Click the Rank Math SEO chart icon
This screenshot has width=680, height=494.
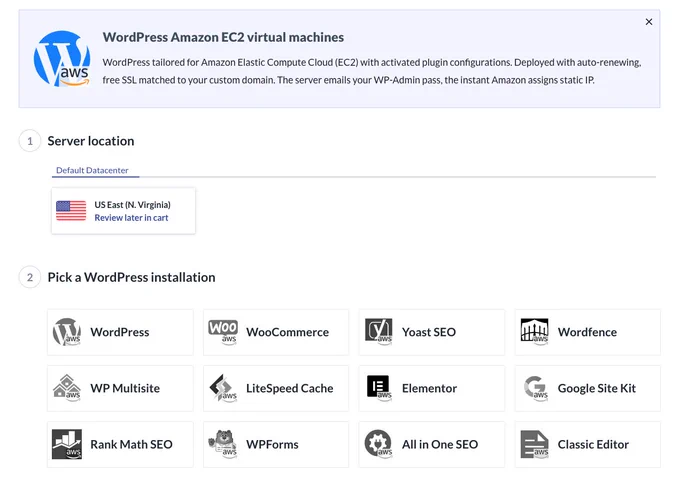[x=67, y=444]
